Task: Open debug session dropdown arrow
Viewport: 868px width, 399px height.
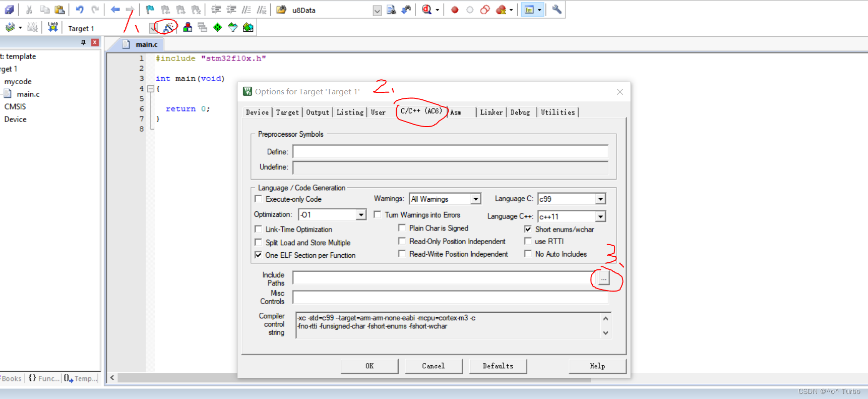Action: (x=437, y=10)
